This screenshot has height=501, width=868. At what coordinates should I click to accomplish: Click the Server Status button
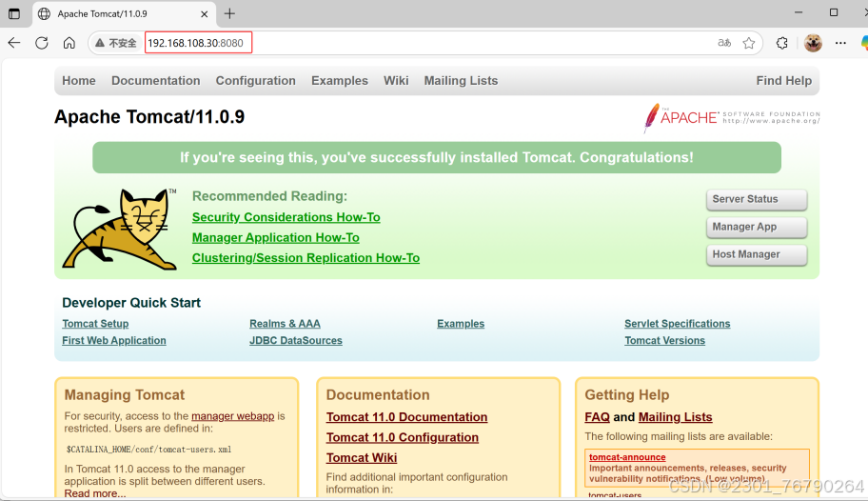pos(757,199)
